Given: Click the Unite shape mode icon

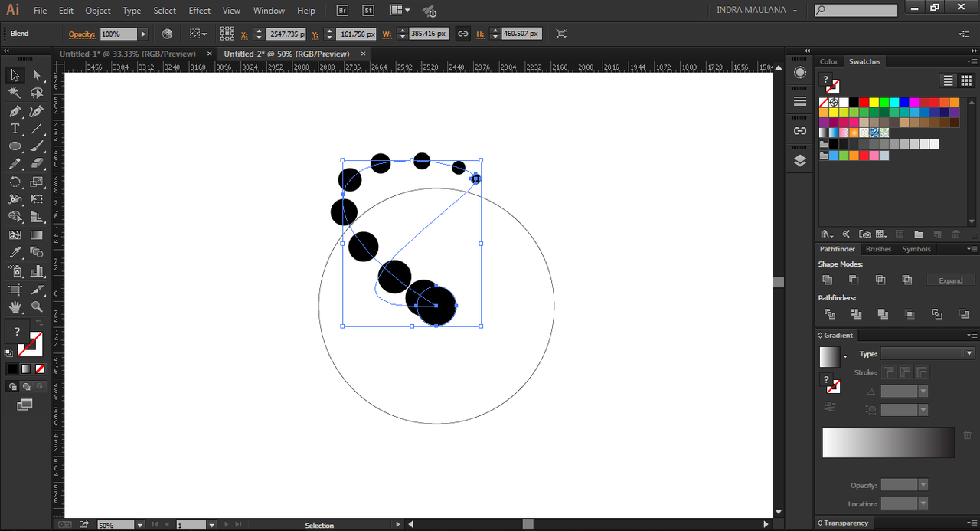Looking at the screenshot, I should 827,280.
